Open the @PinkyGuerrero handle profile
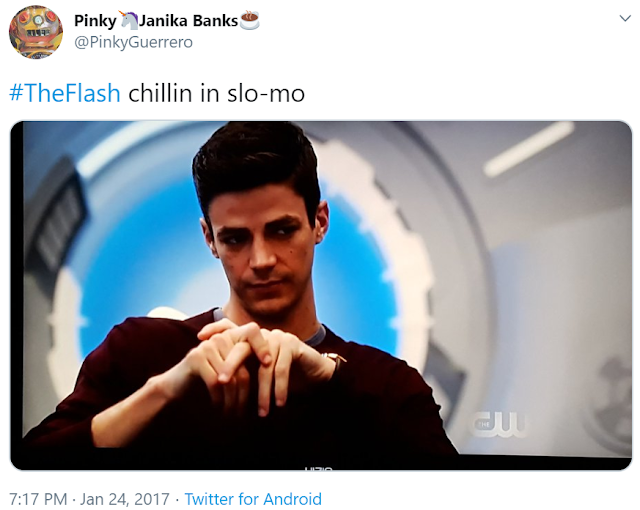 [133, 42]
